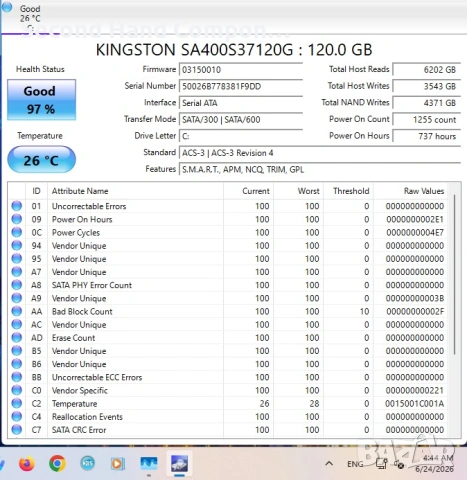Click the status circle for Reallocation Events row
The height and width of the screenshot is (480, 467).
(17, 417)
